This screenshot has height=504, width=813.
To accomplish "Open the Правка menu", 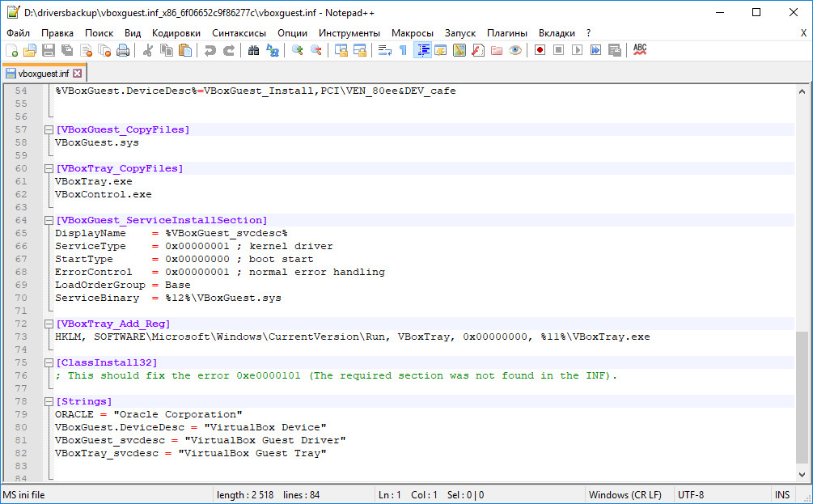I will (x=57, y=33).
